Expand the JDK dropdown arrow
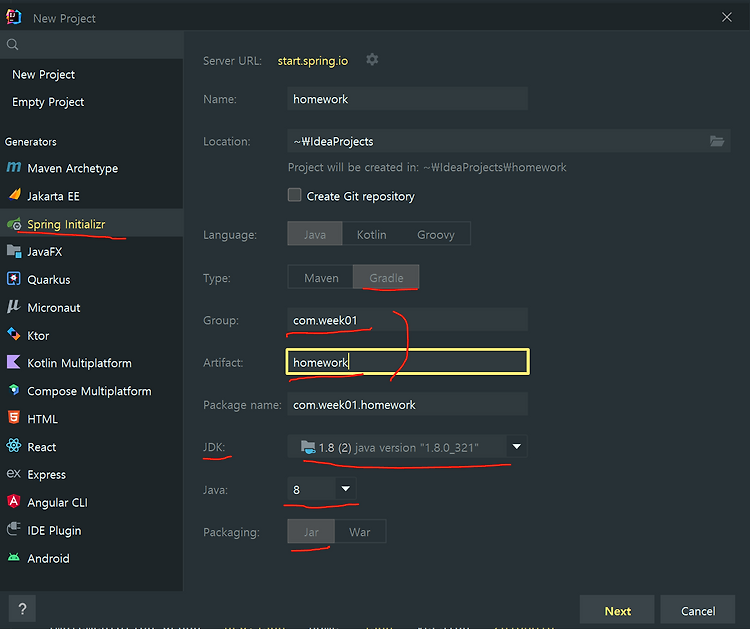Viewport: 750px width, 629px height. tap(517, 446)
